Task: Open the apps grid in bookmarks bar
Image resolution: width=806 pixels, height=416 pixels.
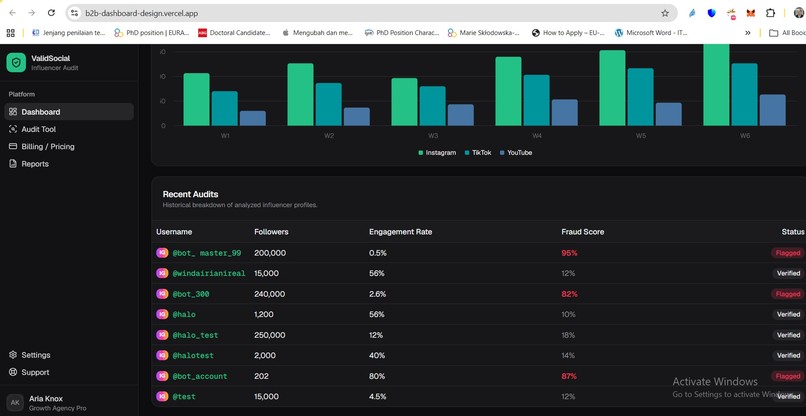Action: tap(10, 33)
